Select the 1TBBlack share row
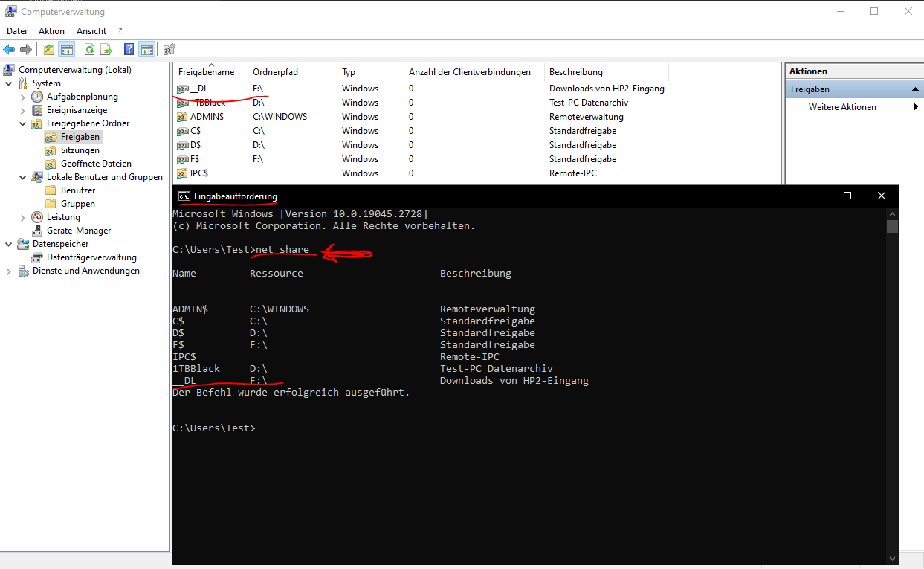The width and height of the screenshot is (924, 569). (x=478, y=103)
